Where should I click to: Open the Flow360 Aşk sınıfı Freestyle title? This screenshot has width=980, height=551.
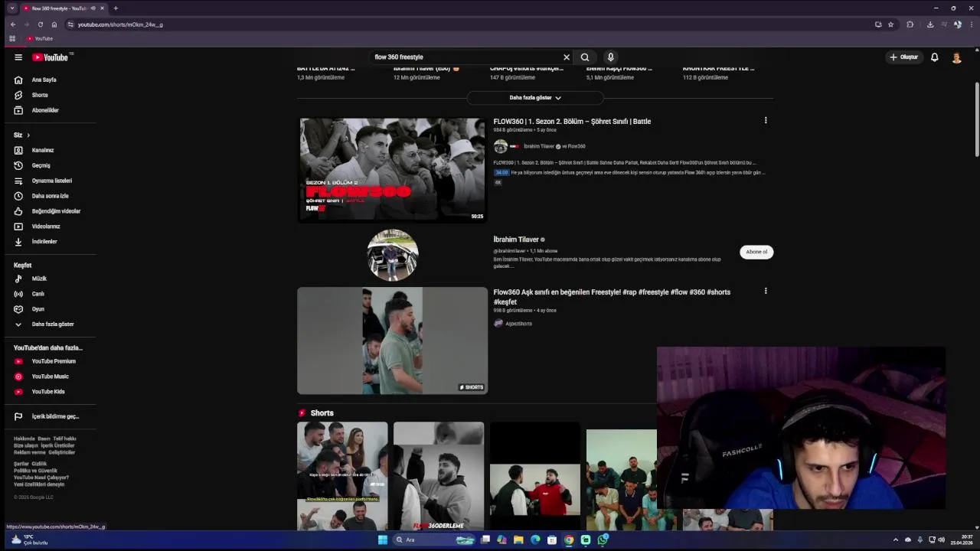tap(612, 297)
